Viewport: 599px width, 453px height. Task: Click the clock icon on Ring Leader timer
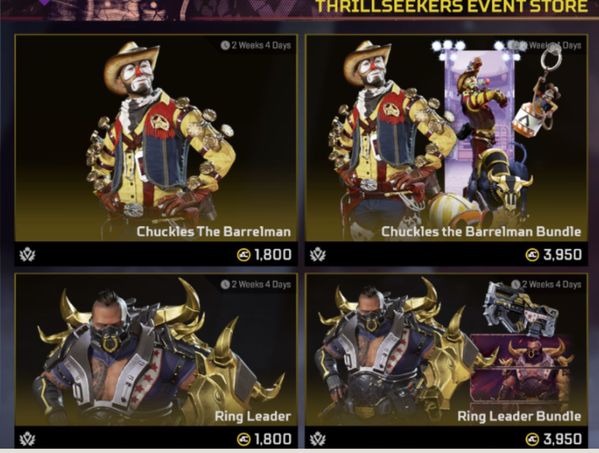coord(225,285)
